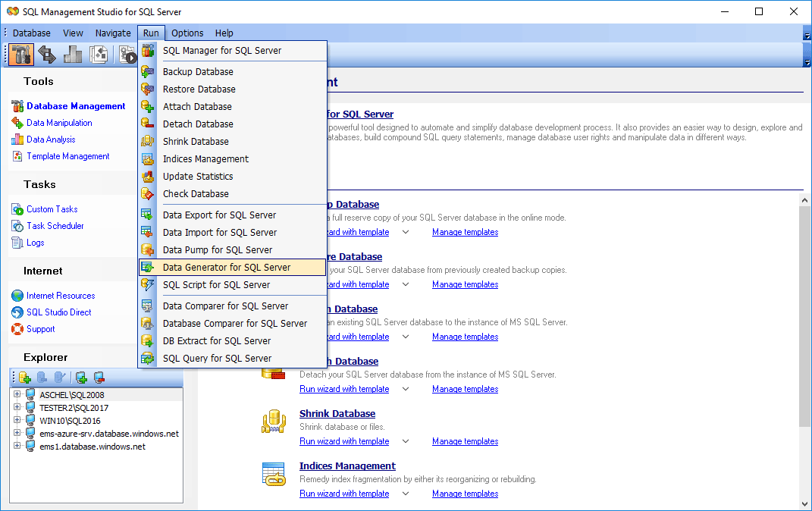Click the main pane scrollbar down arrow
The height and width of the screenshot is (511, 812).
click(x=804, y=503)
